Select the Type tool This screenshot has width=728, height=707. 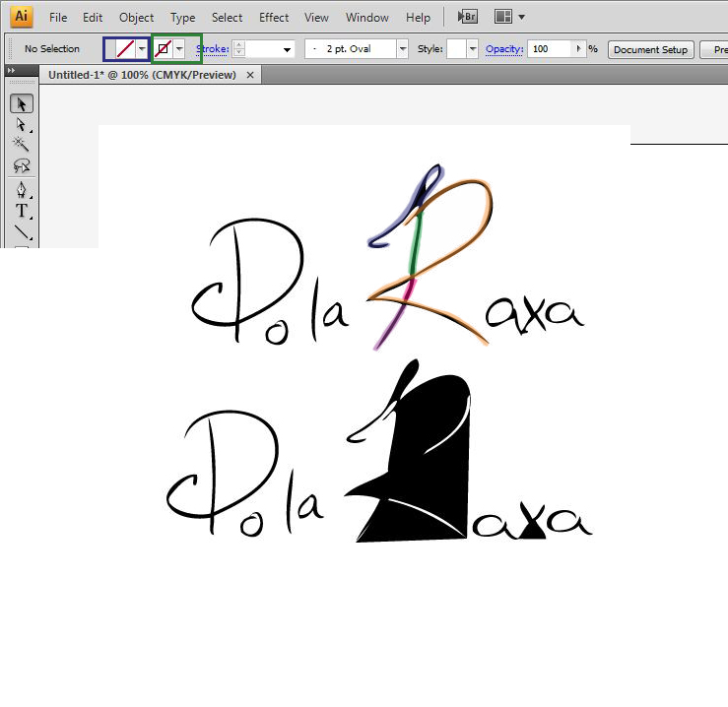click(21, 211)
